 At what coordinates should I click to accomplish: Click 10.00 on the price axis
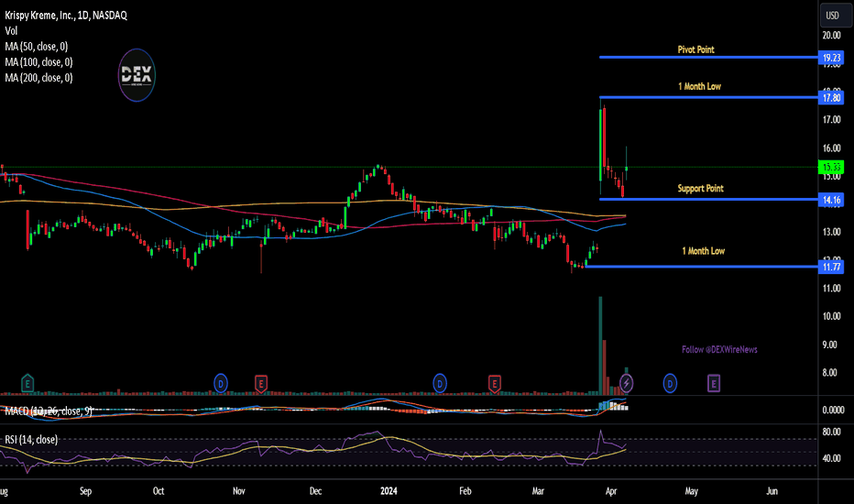(x=831, y=316)
